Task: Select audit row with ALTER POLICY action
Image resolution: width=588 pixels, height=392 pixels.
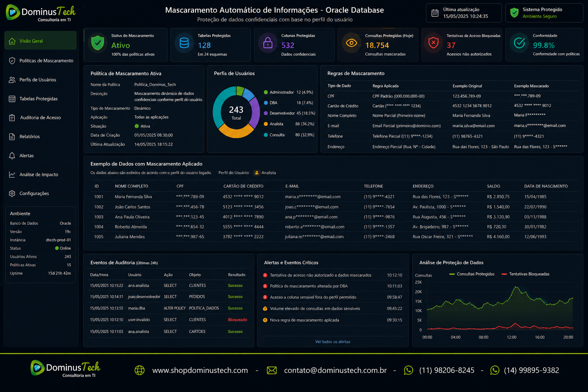Action: click(169, 308)
